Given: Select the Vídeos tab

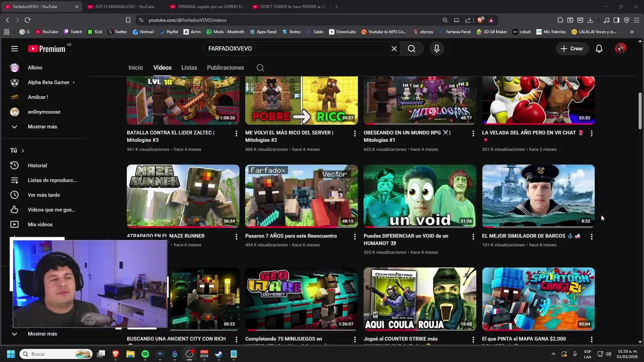Looking at the screenshot, I should 162,68.
